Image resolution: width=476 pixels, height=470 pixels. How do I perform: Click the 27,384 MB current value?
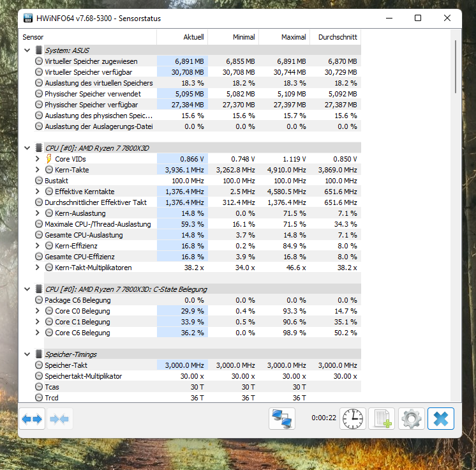[x=188, y=105]
